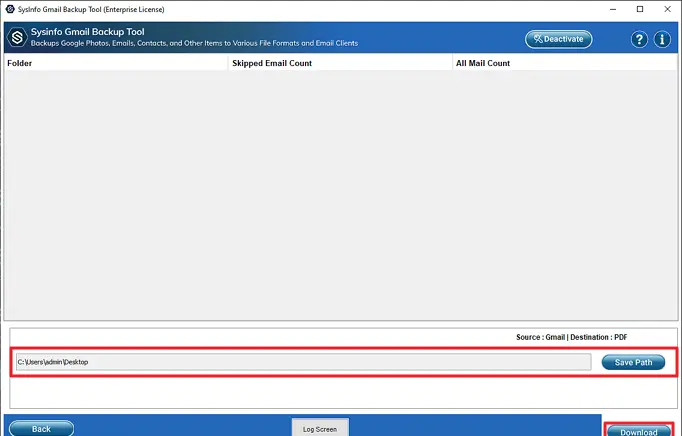Click the Save Path button
682x436 pixels.
633,362
